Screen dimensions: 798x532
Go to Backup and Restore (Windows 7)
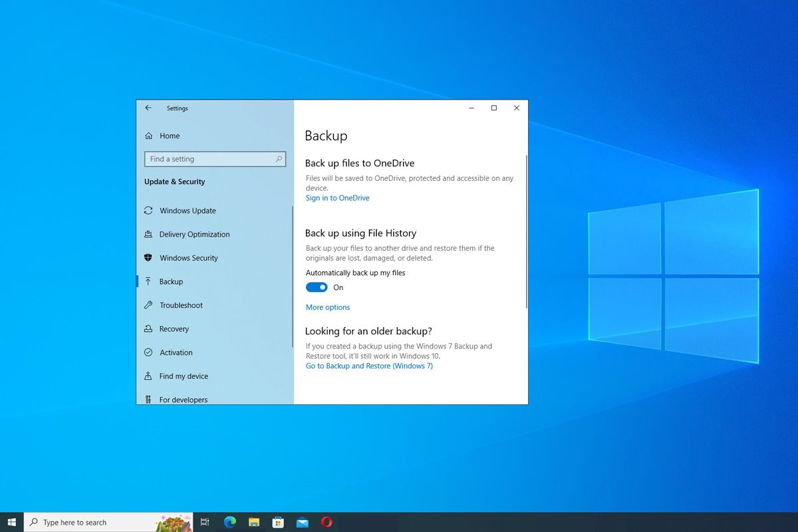coord(369,366)
